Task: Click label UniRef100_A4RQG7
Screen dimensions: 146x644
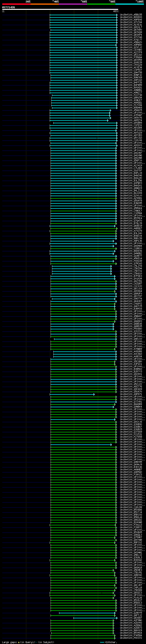Action: pyautogui.click(x=131, y=228)
